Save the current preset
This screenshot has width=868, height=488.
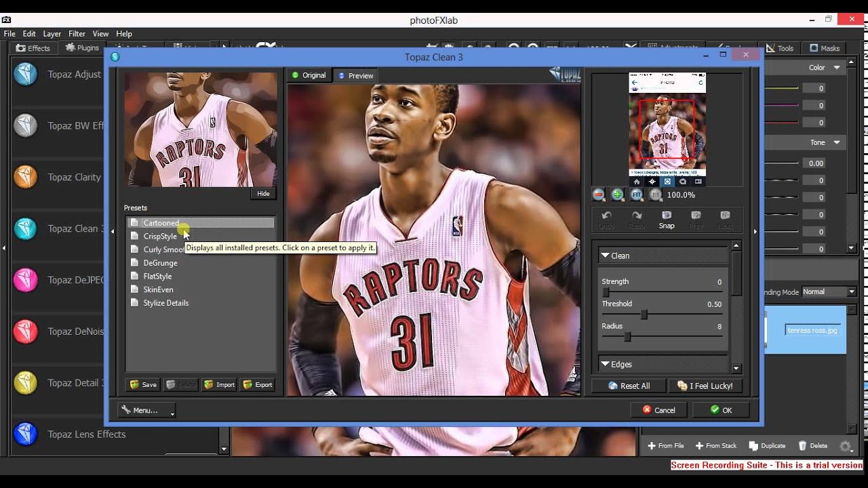coord(143,384)
